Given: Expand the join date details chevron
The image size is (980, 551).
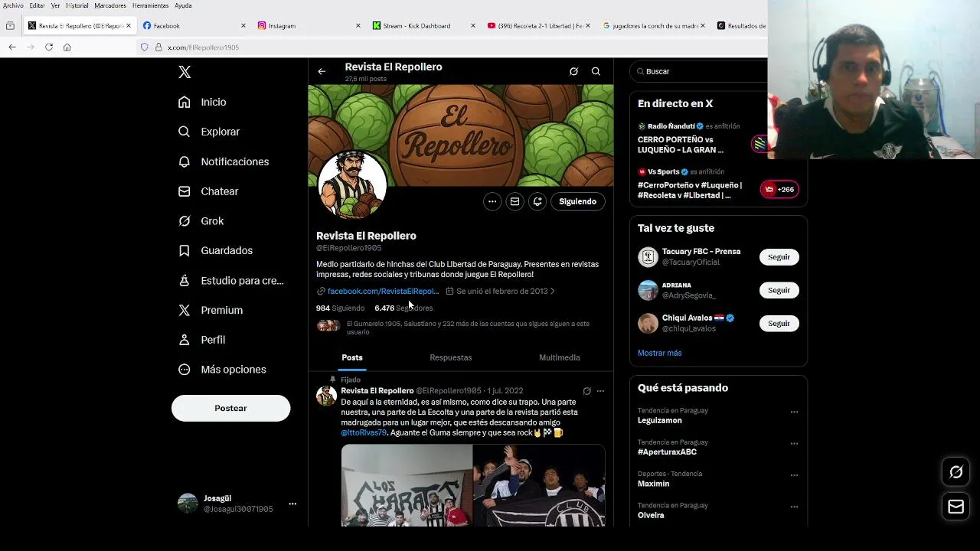Looking at the screenshot, I should [x=553, y=291].
